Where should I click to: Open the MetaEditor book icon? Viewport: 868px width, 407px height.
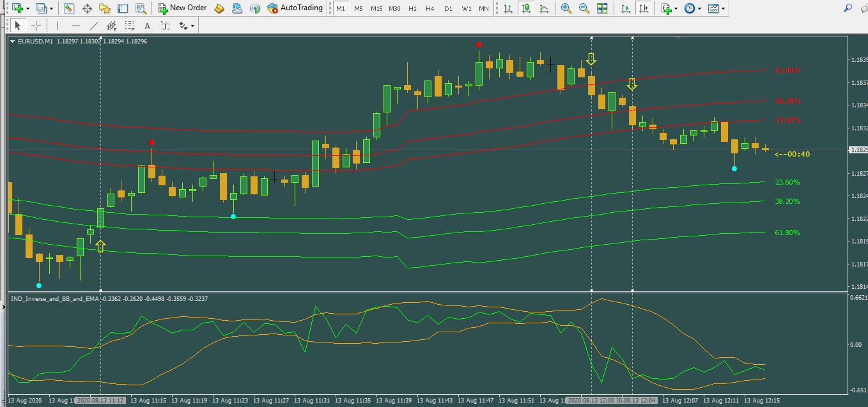tap(219, 8)
